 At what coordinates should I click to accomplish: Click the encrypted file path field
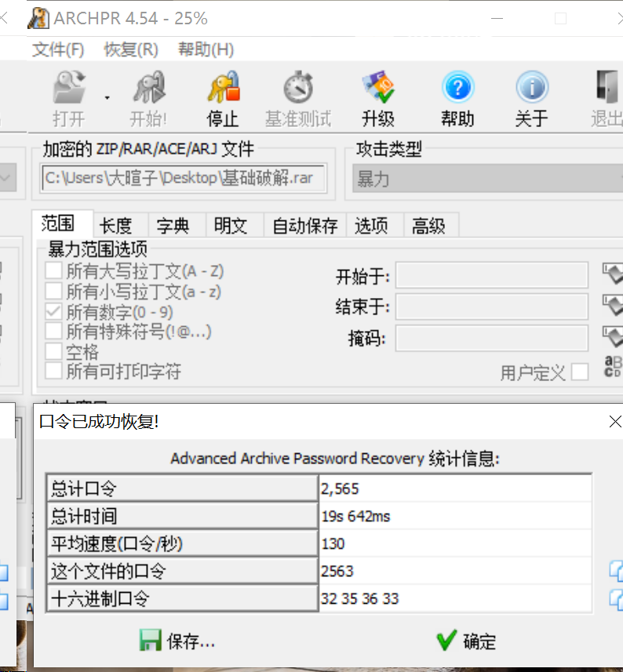[x=184, y=178]
